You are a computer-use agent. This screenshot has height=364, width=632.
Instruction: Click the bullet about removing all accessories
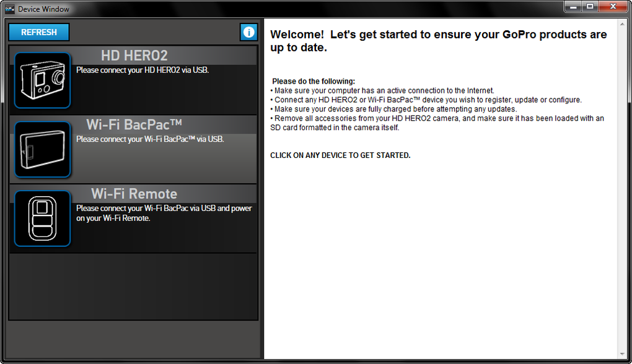click(437, 123)
